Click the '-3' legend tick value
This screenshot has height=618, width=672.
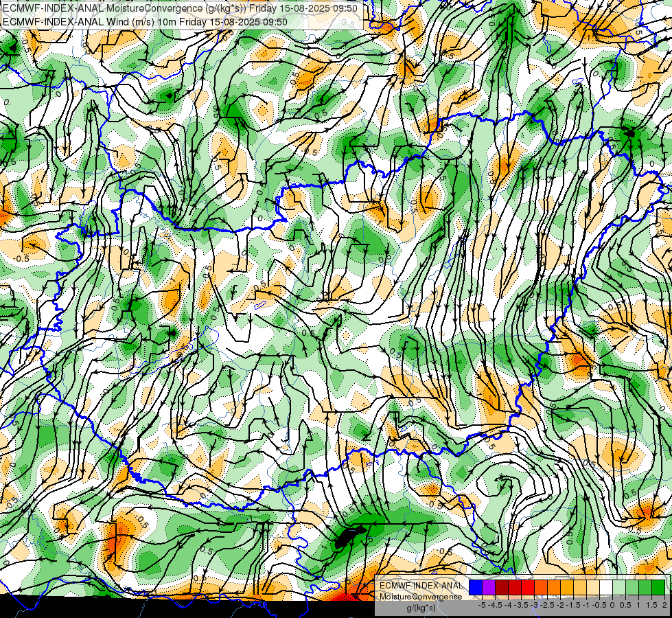[535, 605]
